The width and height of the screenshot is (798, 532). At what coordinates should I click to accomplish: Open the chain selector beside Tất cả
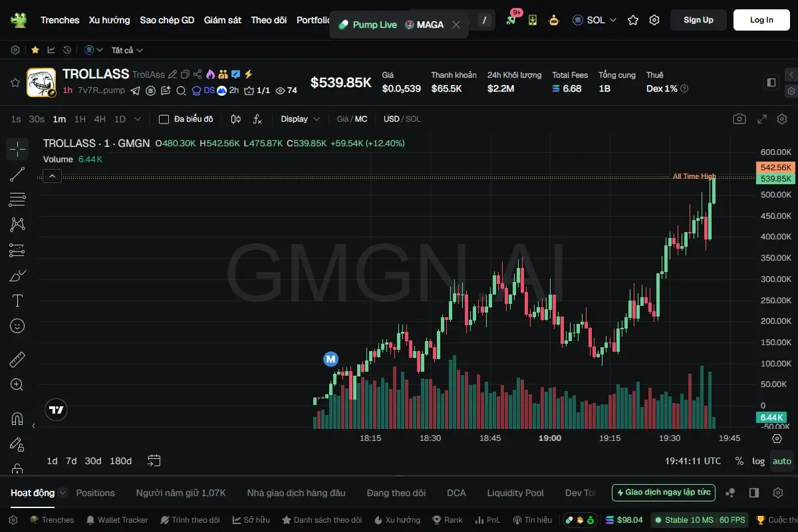coord(94,50)
